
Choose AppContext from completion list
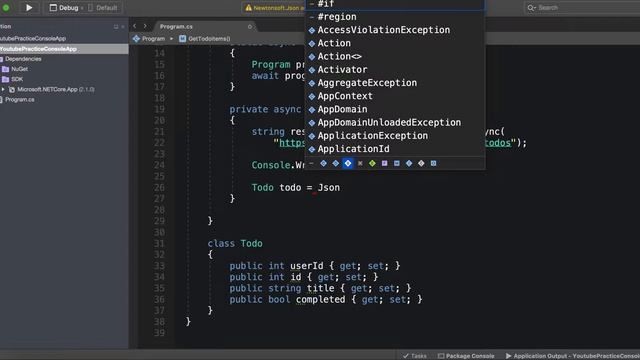395,96
